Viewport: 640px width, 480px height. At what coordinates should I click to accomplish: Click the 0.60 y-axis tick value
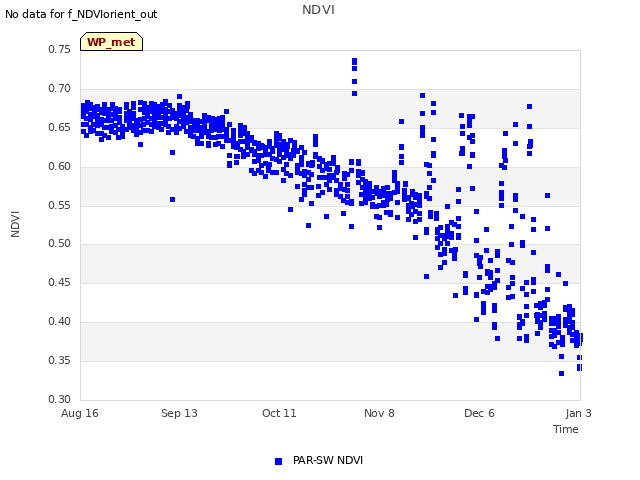tap(60, 167)
